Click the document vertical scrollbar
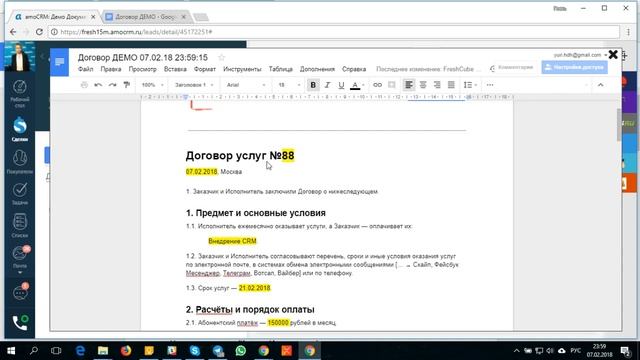This screenshot has width=640, height=360. 618,125
